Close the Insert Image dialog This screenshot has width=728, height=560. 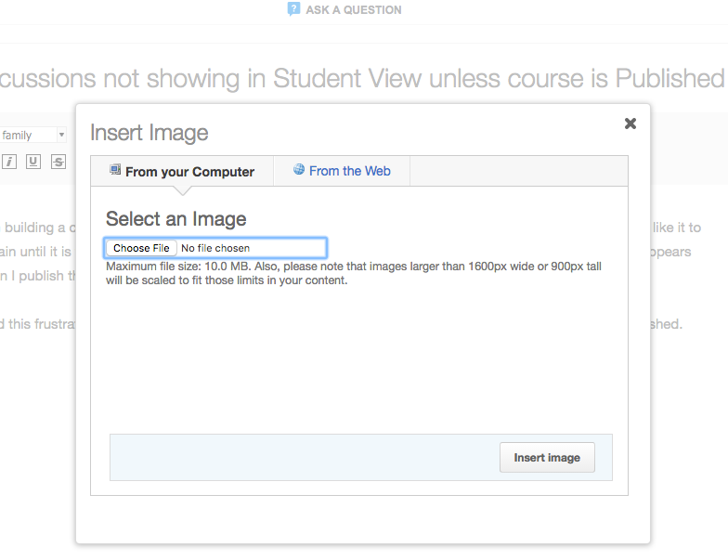point(630,124)
